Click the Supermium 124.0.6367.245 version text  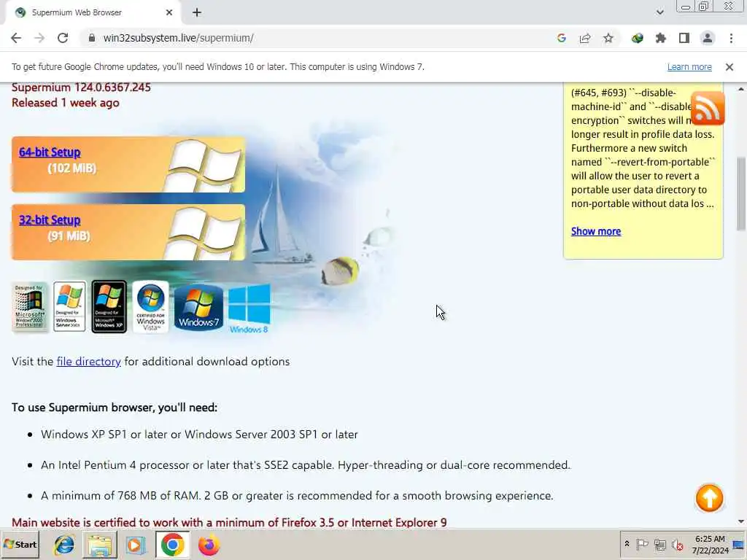tap(81, 87)
